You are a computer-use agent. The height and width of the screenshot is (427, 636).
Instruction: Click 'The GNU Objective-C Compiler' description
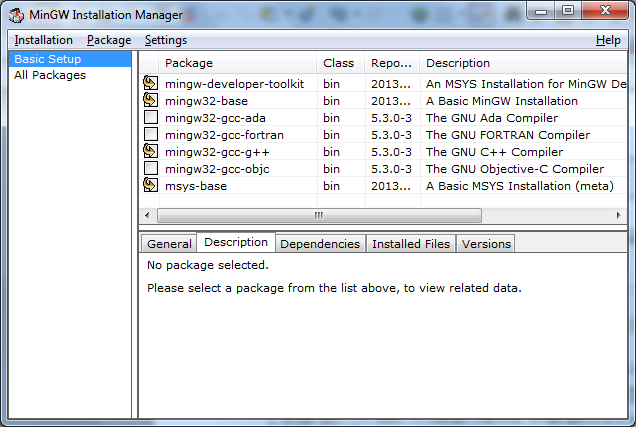click(515, 169)
